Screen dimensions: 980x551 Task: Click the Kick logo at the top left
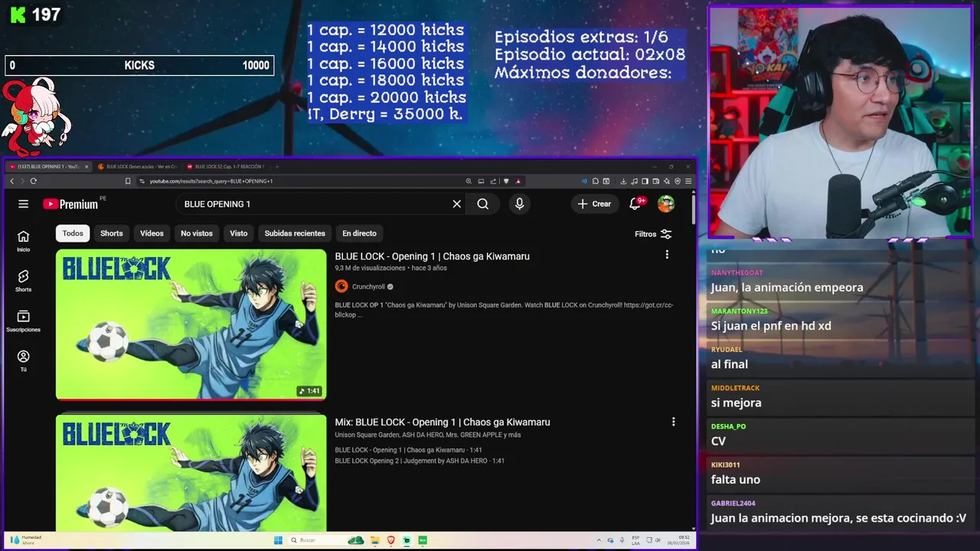(x=18, y=15)
